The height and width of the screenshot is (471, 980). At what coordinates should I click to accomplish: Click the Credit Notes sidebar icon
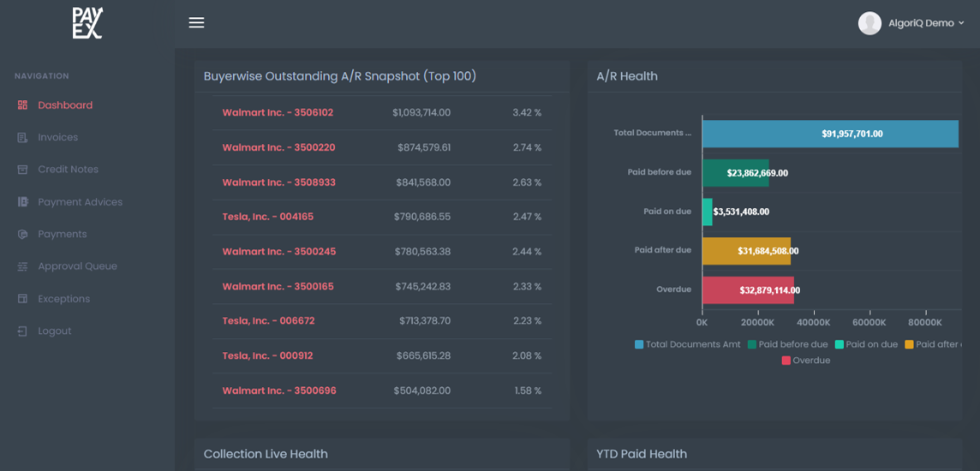pyautogui.click(x=22, y=170)
